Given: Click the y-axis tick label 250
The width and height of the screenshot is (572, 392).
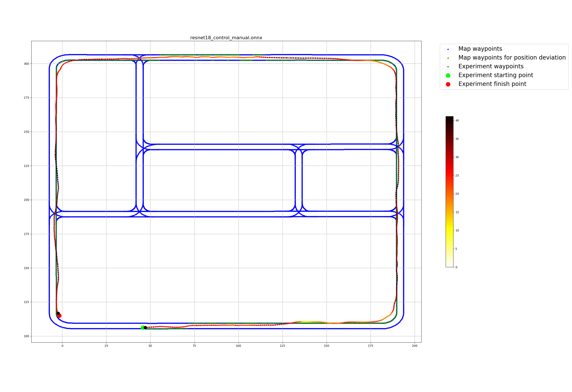Looking at the screenshot, I should coord(26,132).
